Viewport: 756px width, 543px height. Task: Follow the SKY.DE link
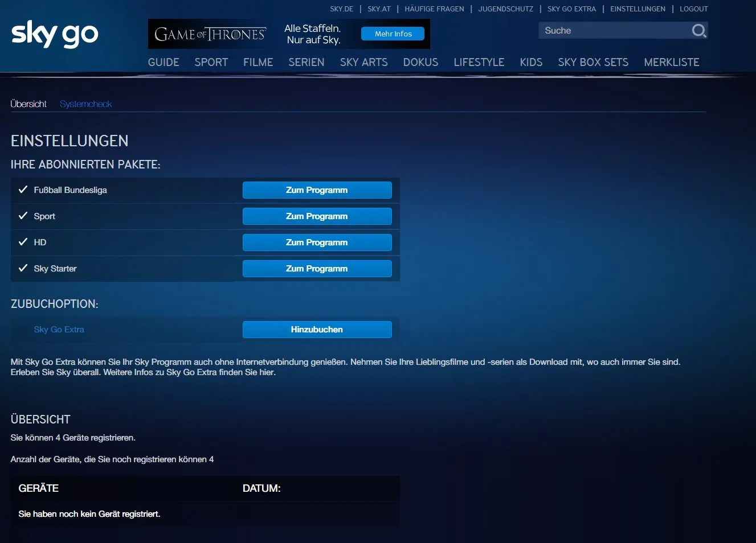342,9
